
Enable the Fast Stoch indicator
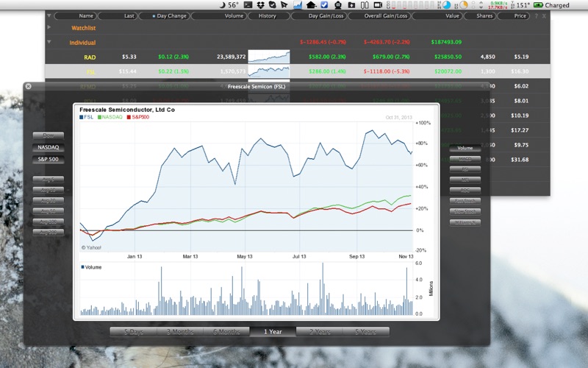tap(465, 201)
